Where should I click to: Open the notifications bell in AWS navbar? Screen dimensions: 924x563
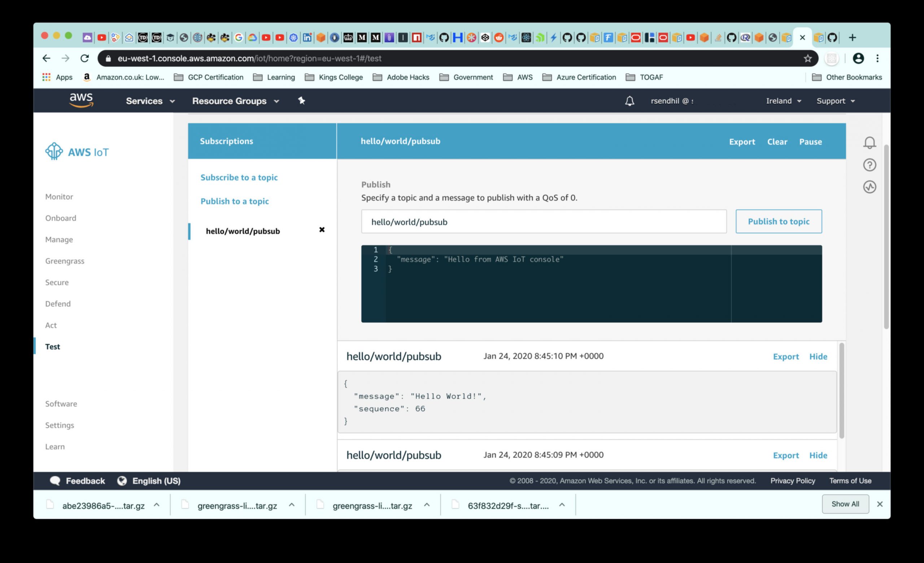tap(629, 101)
